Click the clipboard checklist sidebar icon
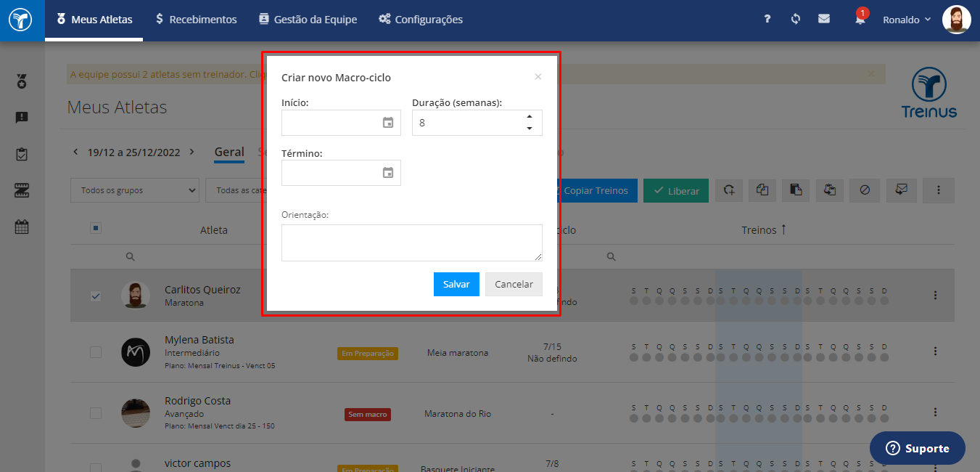Screen dimensions: 980x472 coord(22,154)
